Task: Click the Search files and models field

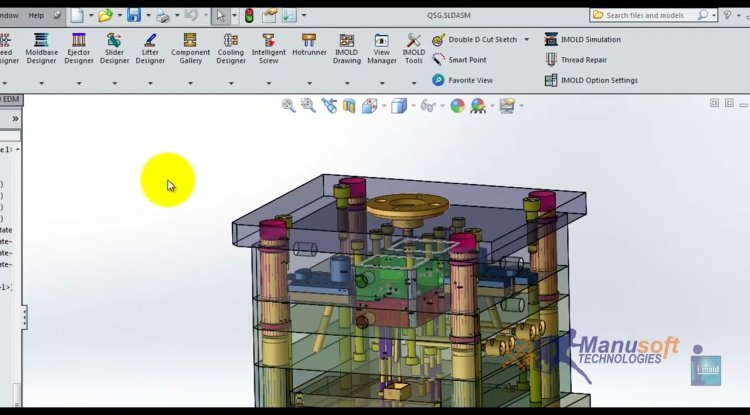Action: point(644,15)
